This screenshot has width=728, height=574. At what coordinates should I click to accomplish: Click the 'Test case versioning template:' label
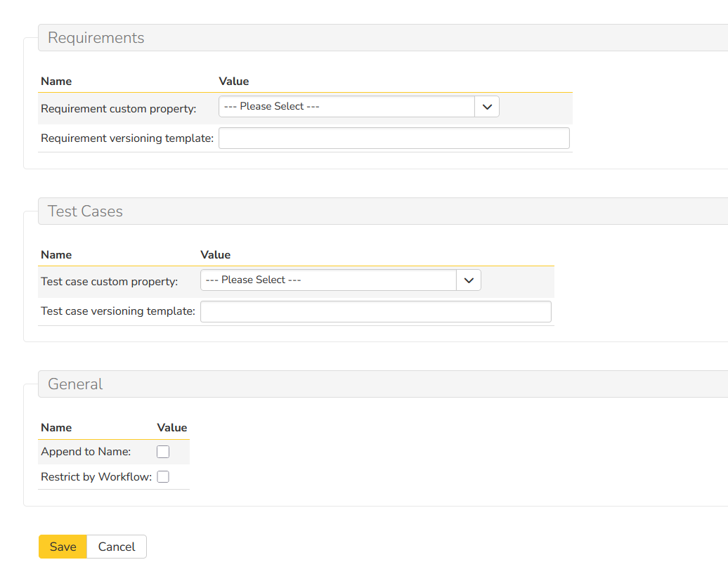pos(118,311)
